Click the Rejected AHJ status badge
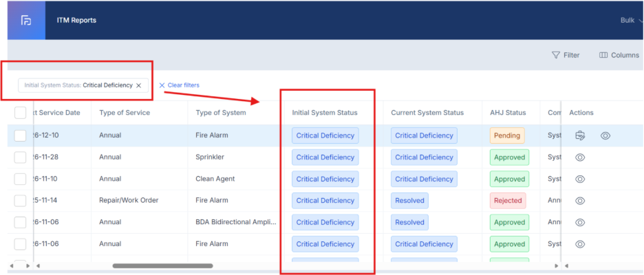The width and height of the screenshot is (644, 275). tap(507, 201)
